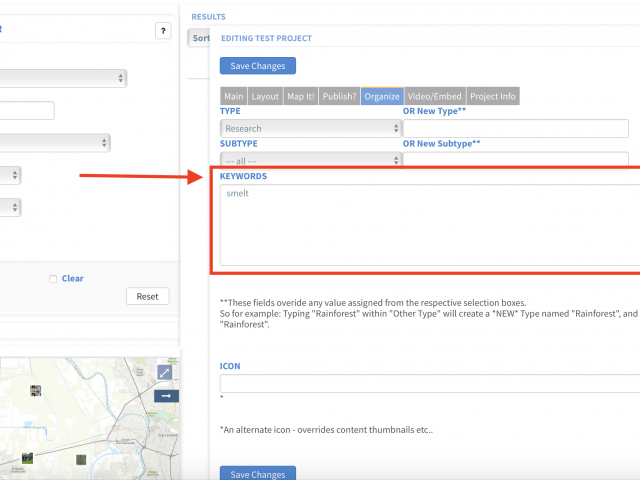Open the photo thumbnail marker in the map's upper left
640x480 pixels.
[36, 391]
